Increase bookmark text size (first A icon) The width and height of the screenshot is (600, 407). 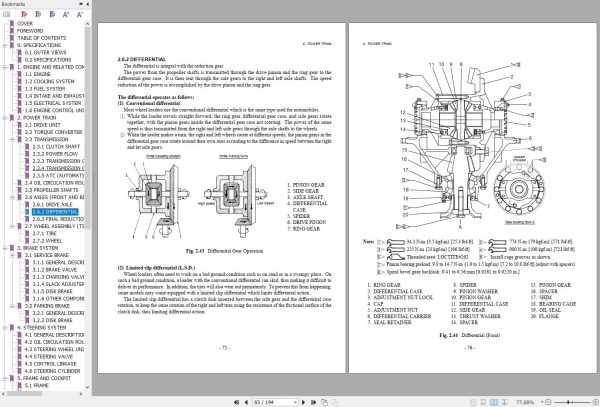coord(66,15)
